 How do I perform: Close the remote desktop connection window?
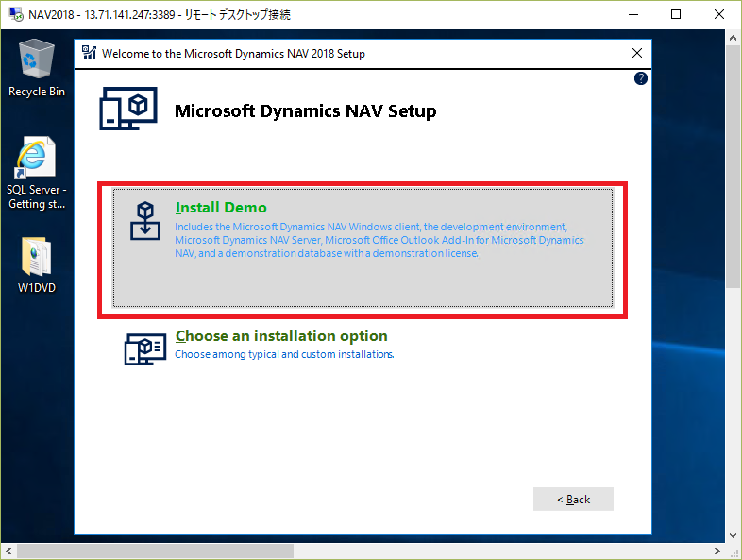pos(718,14)
